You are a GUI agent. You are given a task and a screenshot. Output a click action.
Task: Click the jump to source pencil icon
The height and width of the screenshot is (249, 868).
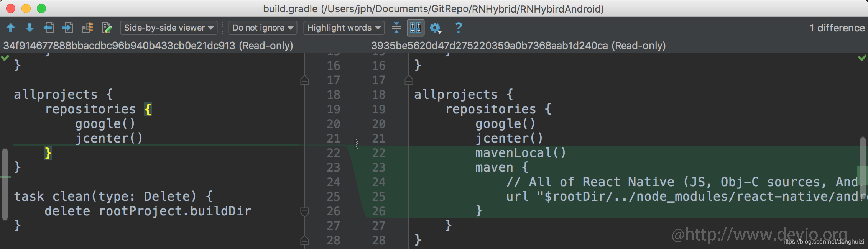pos(107,28)
